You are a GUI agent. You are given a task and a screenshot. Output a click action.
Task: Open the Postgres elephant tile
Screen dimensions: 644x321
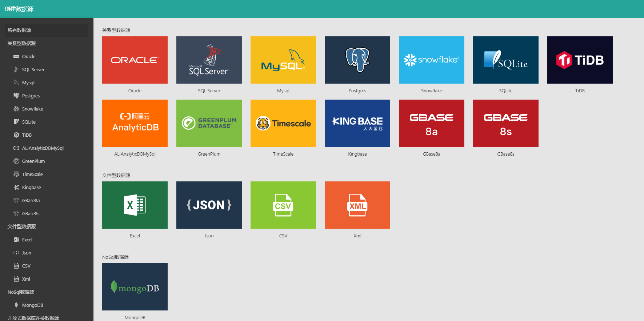tap(357, 60)
